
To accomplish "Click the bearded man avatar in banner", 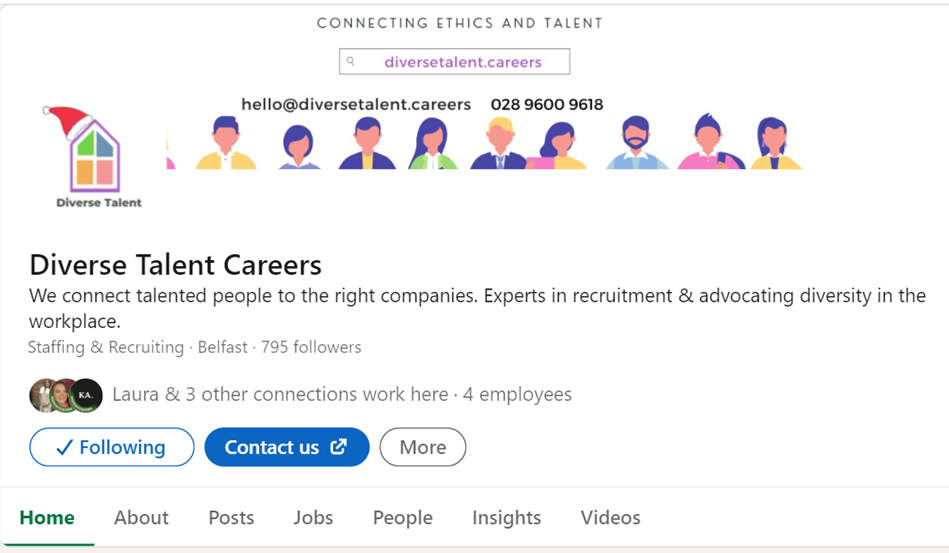I will [636, 142].
